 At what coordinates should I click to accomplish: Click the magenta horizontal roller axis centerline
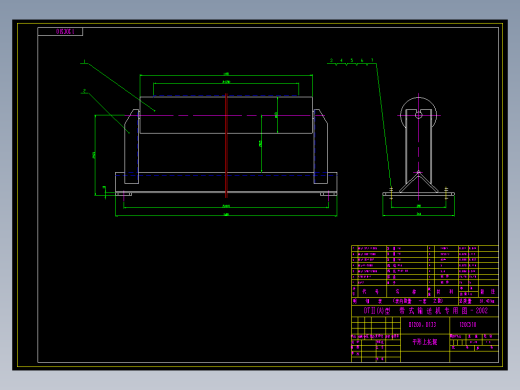[226, 116]
